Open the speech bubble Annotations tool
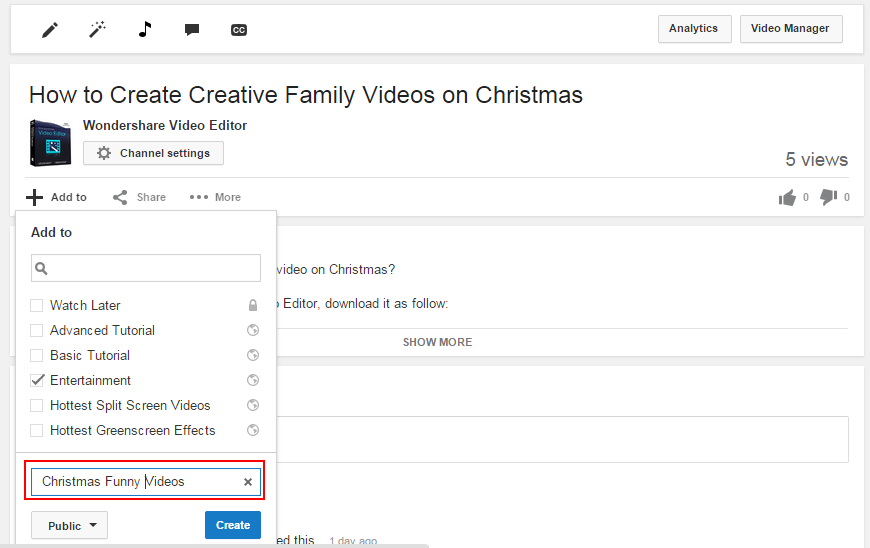The height and width of the screenshot is (548, 870). (x=192, y=30)
